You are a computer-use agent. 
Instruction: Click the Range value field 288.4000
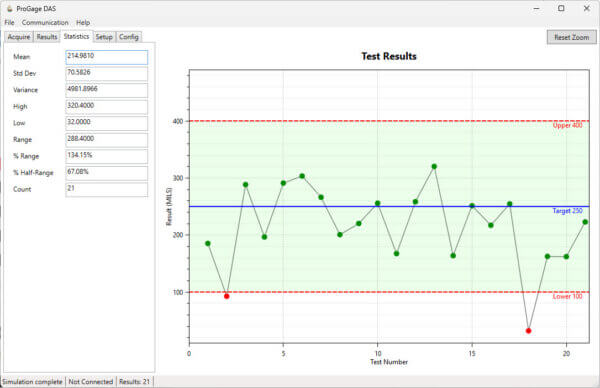click(x=106, y=140)
